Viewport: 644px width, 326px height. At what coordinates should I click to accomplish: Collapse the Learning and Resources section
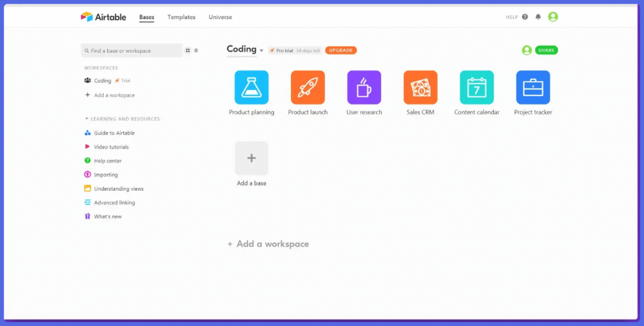click(87, 119)
